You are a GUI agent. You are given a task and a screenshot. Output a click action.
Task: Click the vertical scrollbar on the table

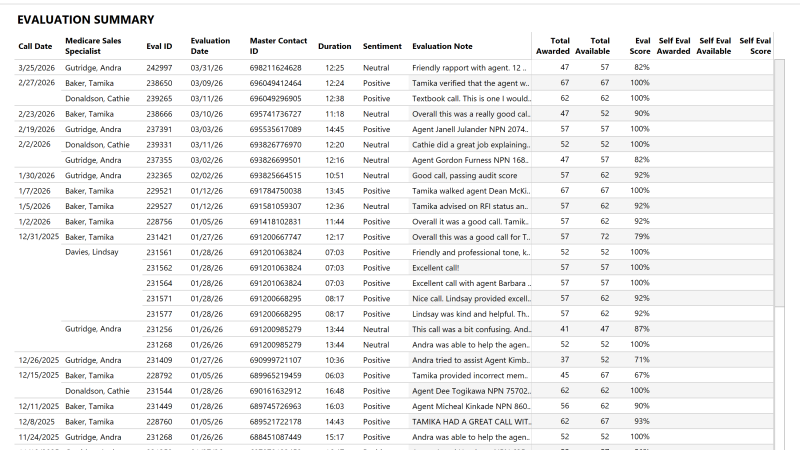(x=780, y=200)
